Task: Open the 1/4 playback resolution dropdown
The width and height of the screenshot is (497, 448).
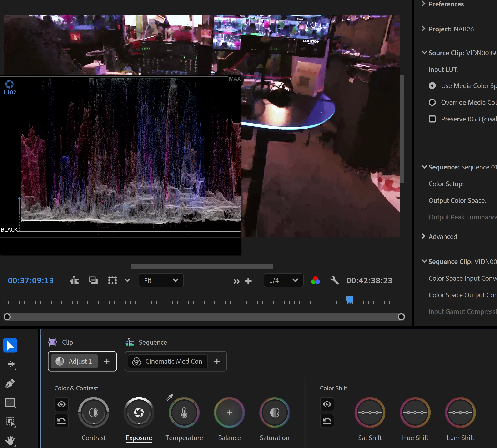Action: [283, 280]
